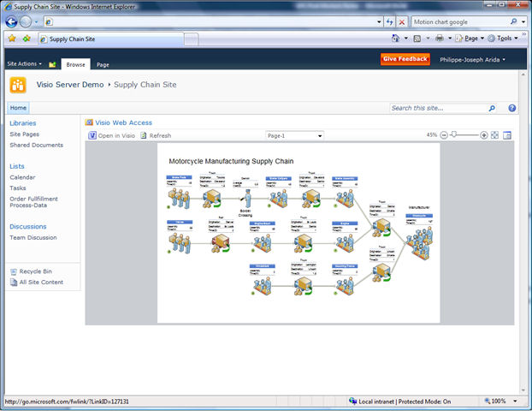
Task: Open the Shared Documents library link
Action: coord(36,145)
